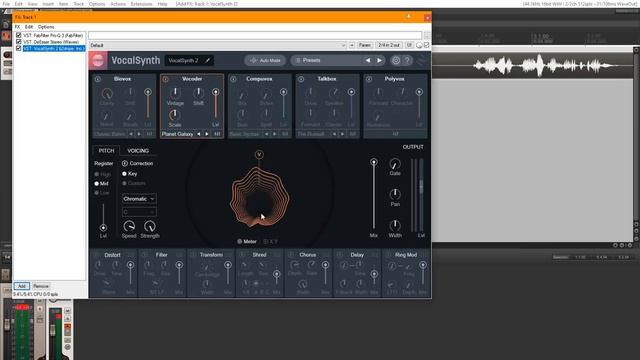Load next preset with right arrow
The image size is (640, 360).
pos(379,60)
